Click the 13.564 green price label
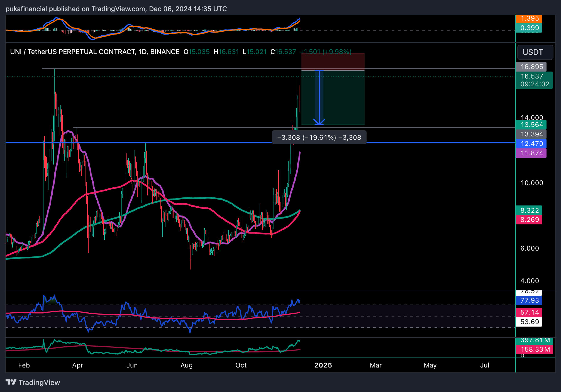The width and height of the screenshot is (561, 392). coord(531,125)
